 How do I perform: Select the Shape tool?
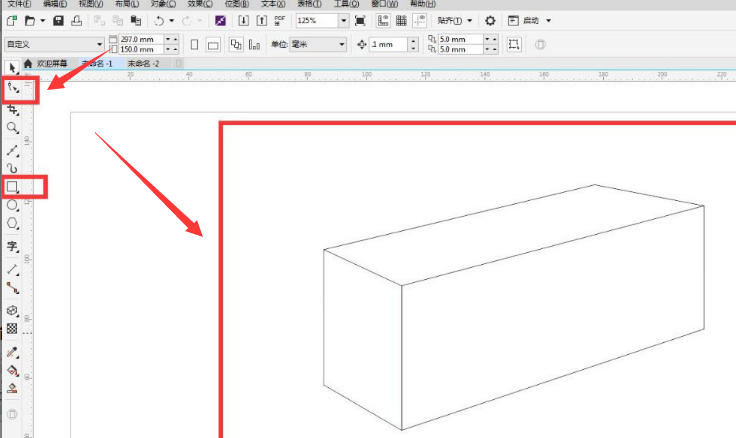pyautogui.click(x=13, y=88)
